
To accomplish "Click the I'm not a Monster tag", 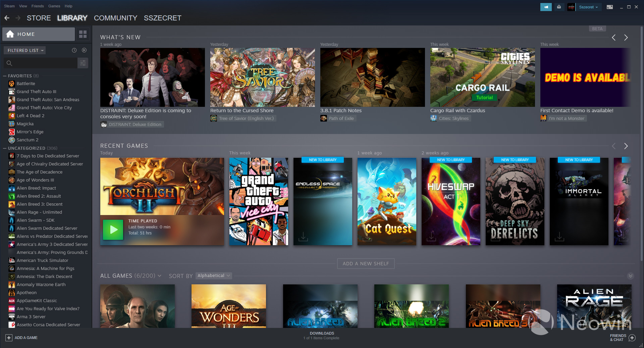I will pyautogui.click(x=563, y=118).
